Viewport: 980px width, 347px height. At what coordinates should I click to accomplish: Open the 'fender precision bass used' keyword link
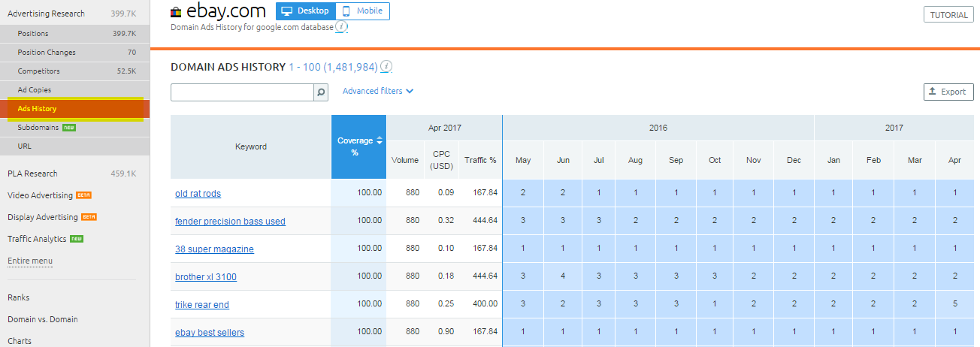[x=230, y=222]
